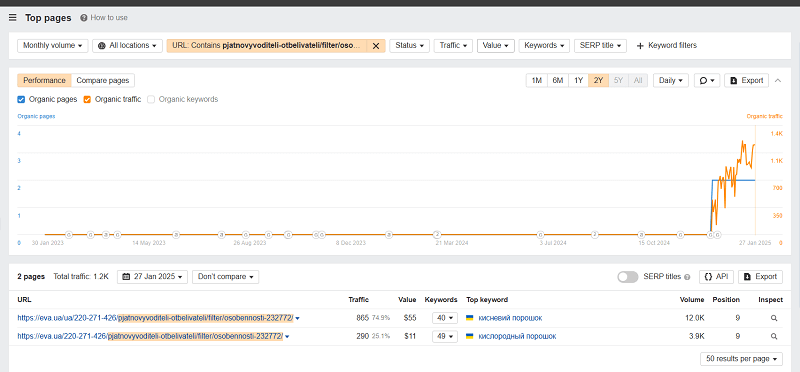Remove the URL Contains filter
The width and height of the screenshot is (800, 372).
coord(376,46)
